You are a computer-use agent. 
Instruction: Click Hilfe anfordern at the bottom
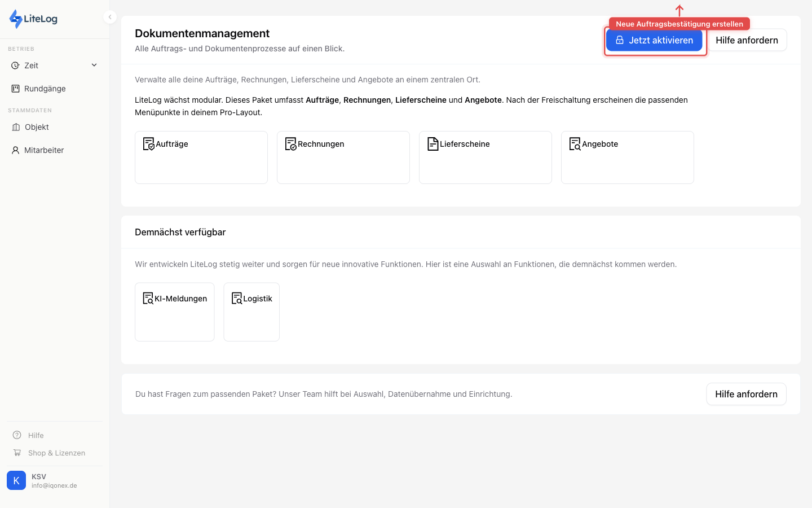746,394
